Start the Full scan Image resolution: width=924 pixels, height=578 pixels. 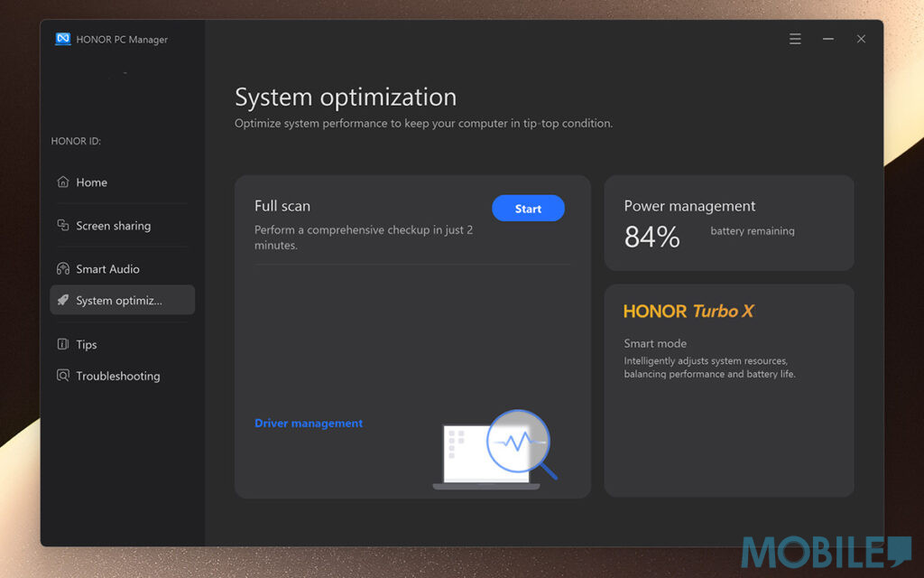(528, 209)
